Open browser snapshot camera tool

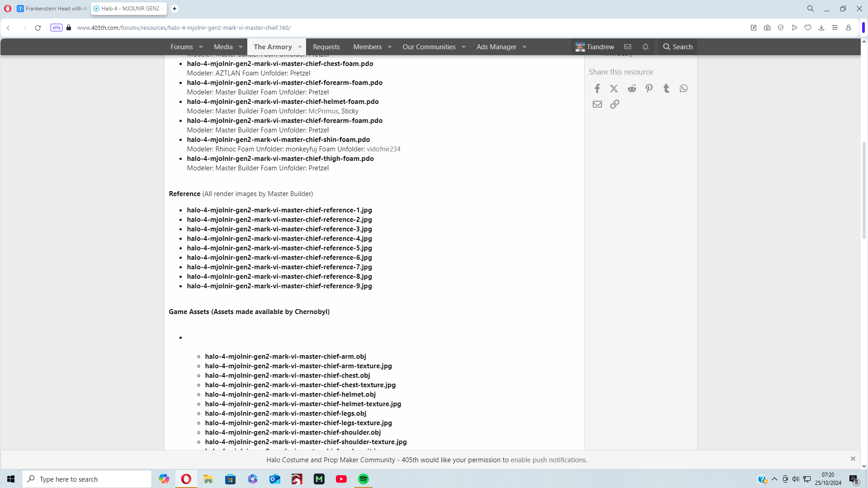pyautogui.click(x=767, y=28)
